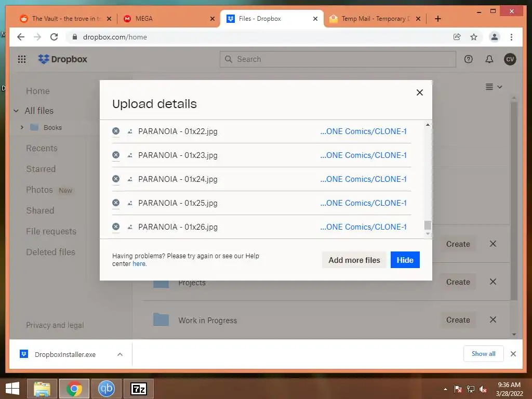Open Privacy and legal link
The height and width of the screenshot is (399, 532).
[55, 325]
